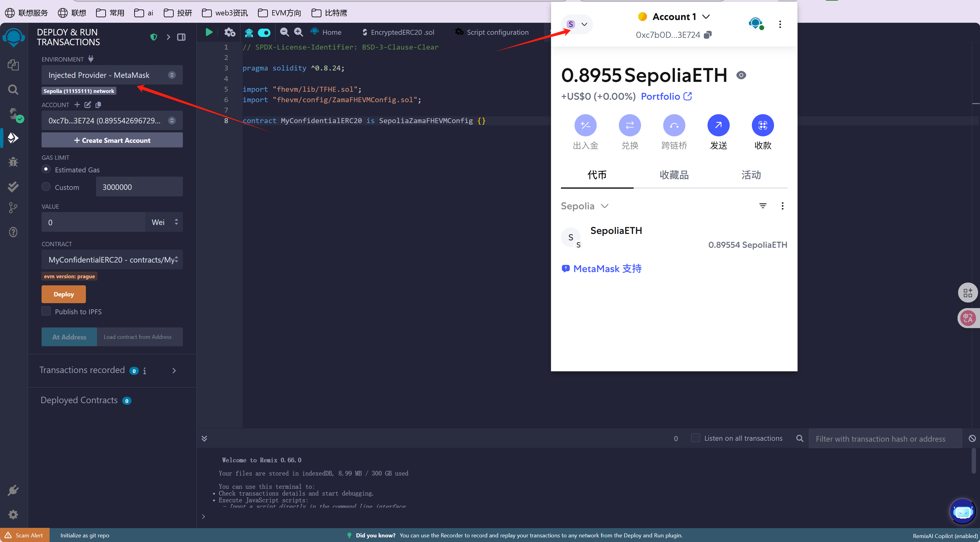Click MetaMask 出入金 buy/sell icon
The image size is (980, 542).
586,125
